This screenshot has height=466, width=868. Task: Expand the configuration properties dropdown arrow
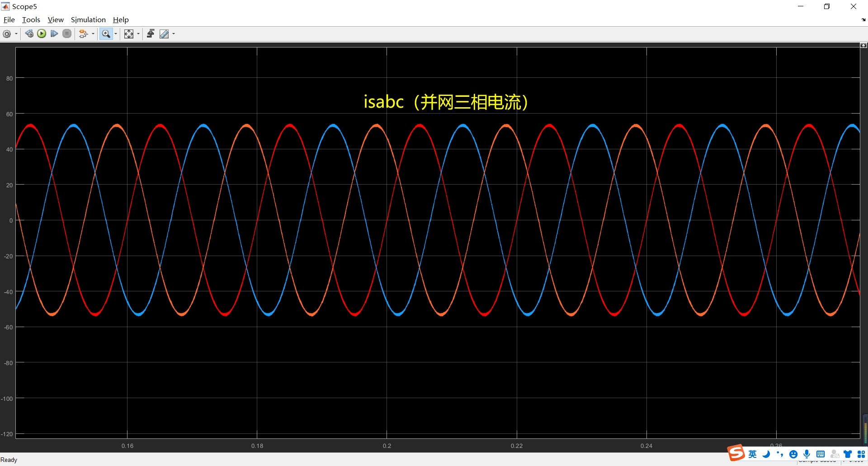16,34
